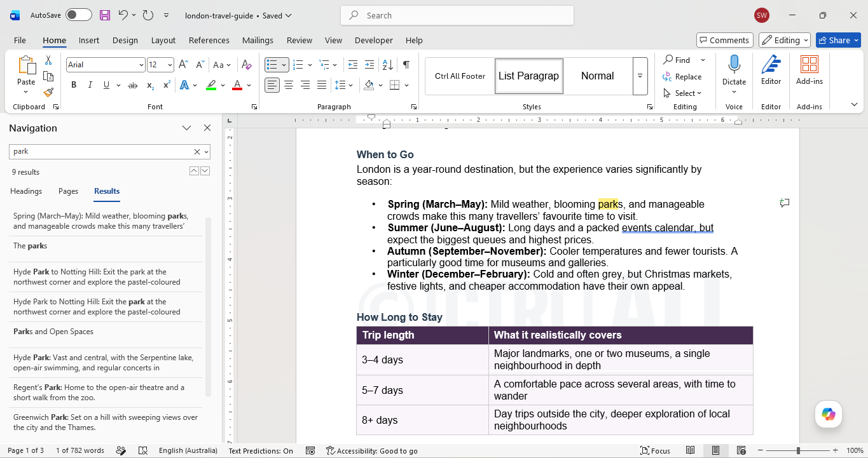The width and height of the screenshot is (868, 458).
Task: Click the Sort A to Z icon
Action: [387, 65]
